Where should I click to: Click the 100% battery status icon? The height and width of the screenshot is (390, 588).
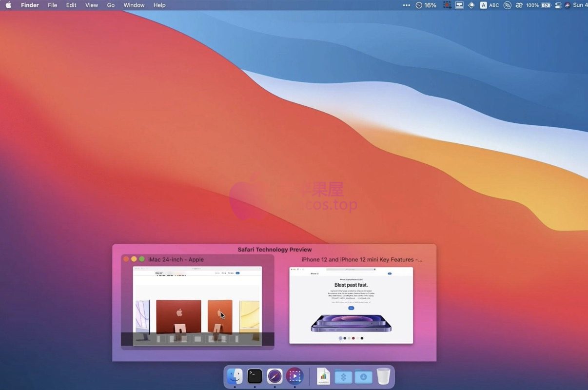click(538, 5)
